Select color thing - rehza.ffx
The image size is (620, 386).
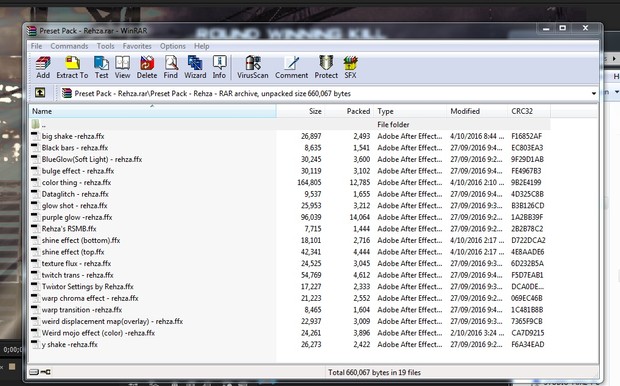pos(76,182)
